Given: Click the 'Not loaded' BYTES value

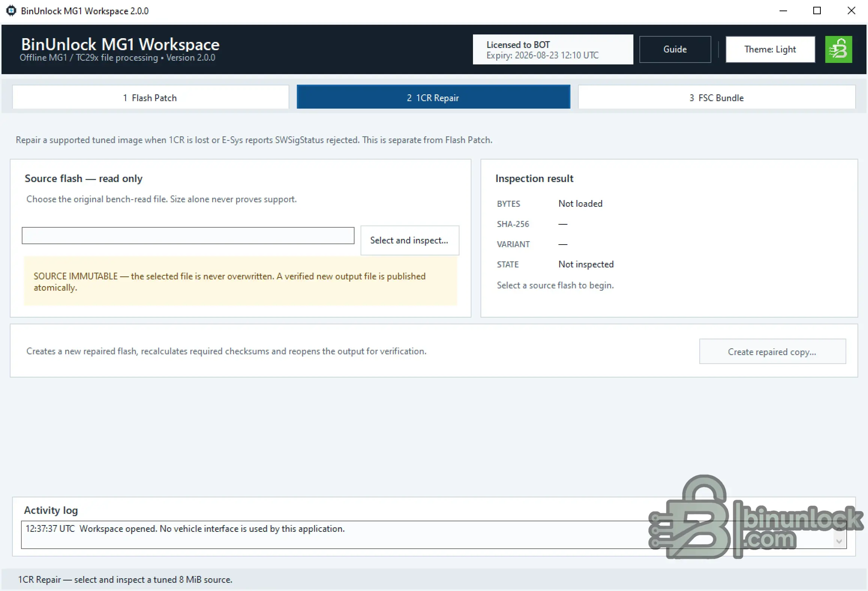Looking at the screenshot, I should pyautogui.click(x=580, y=204).
